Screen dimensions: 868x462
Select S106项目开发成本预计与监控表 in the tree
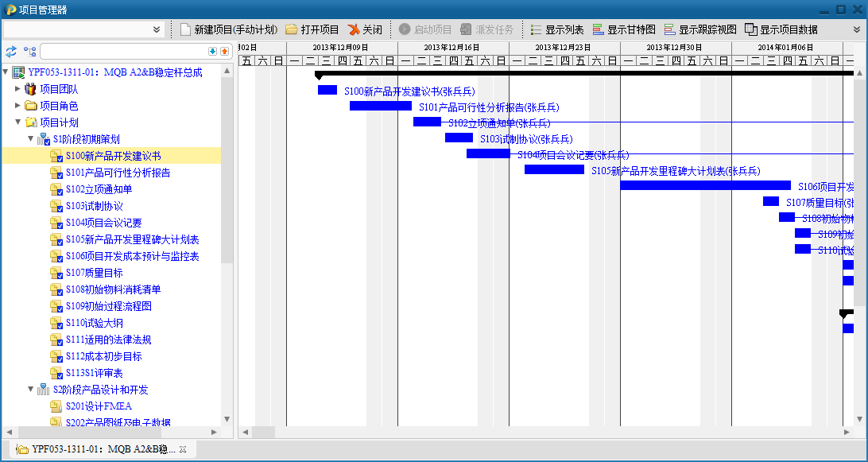(132, 256)
